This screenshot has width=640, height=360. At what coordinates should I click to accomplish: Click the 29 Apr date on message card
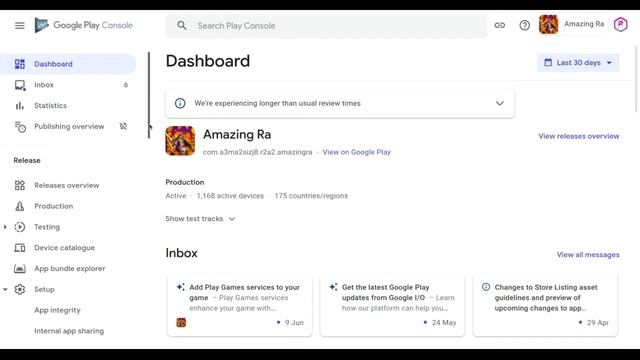pyautogui.click(x=598, y=322)
